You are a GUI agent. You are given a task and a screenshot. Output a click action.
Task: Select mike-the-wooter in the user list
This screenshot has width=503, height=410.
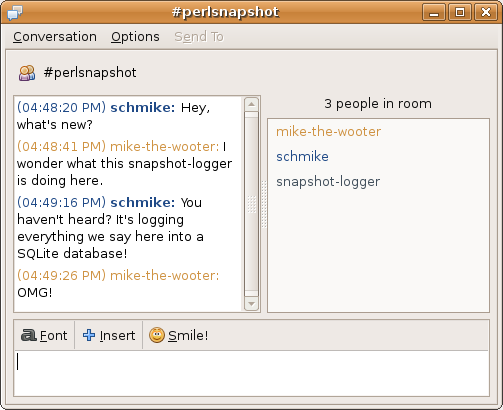329,132
